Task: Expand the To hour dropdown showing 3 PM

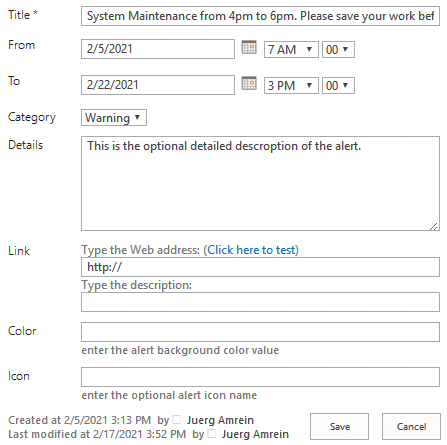Action: [x=291, y=86]
